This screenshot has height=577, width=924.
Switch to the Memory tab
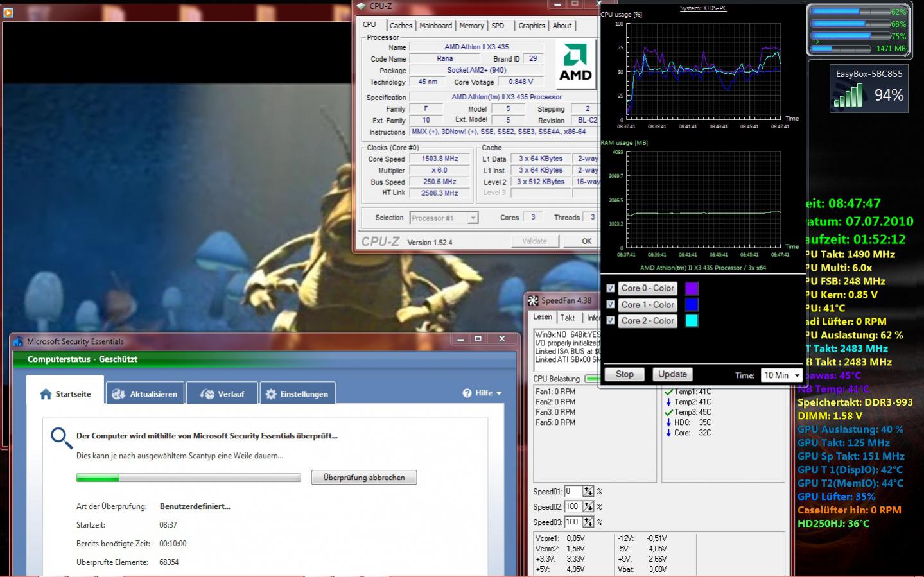click(471, 26)
